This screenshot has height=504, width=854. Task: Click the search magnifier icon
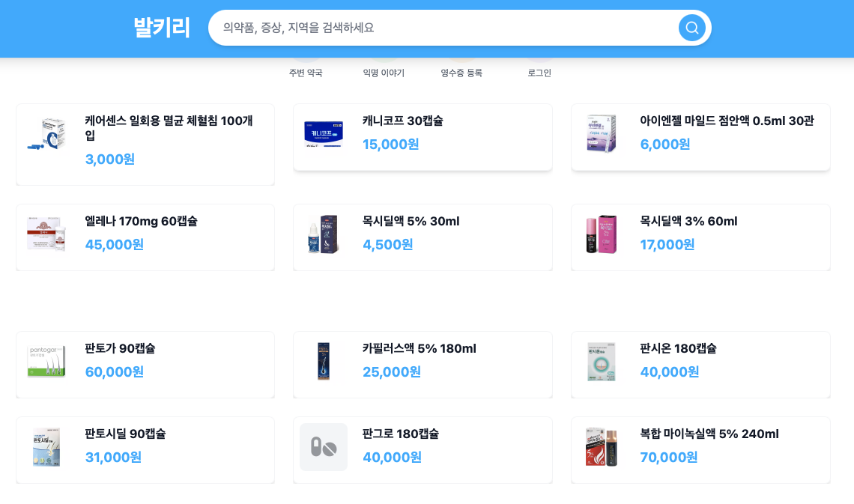[691, 28]
